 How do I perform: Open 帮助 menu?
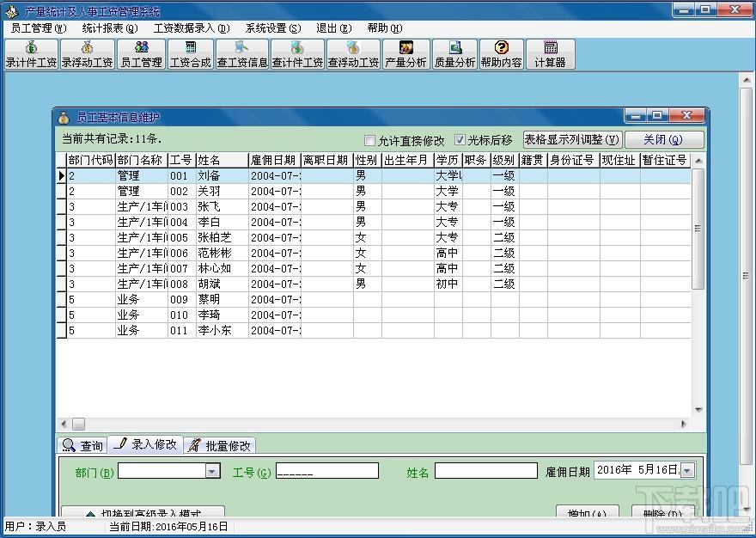tap(384, 28)
